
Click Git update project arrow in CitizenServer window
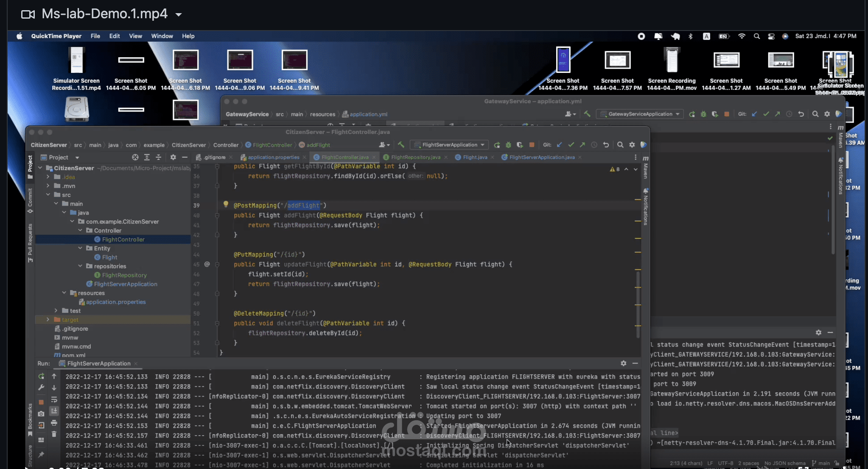tap(560, 145)
